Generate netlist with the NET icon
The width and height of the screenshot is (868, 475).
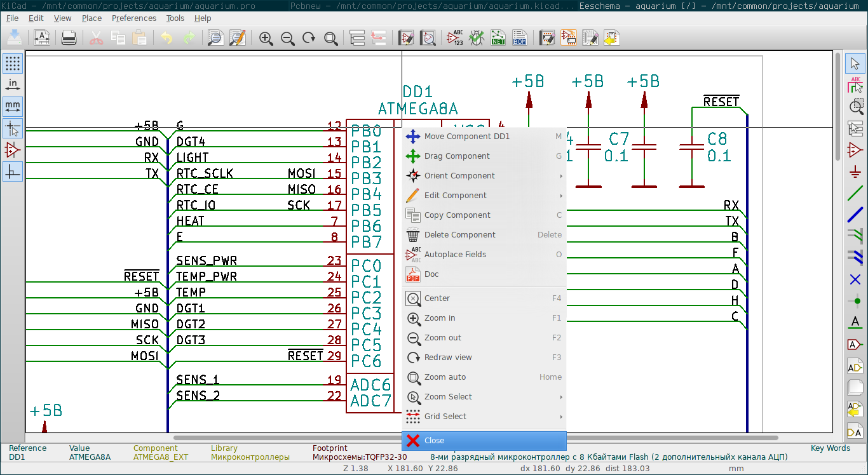click(498, 38)
